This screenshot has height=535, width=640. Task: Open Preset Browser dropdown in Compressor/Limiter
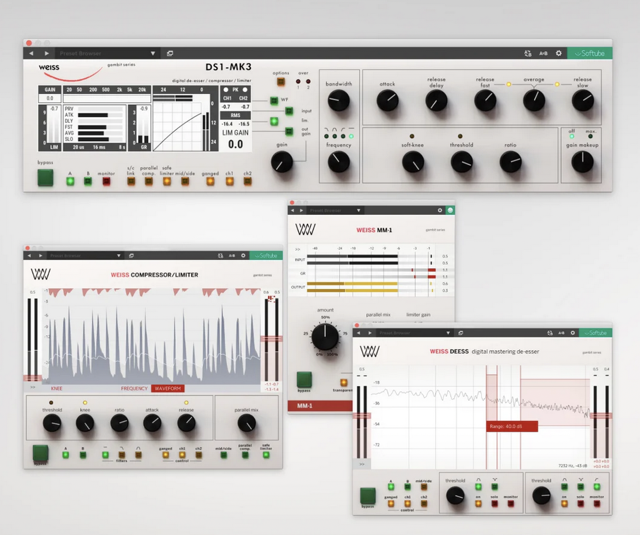pyautogui.click(x=85, y=255)
